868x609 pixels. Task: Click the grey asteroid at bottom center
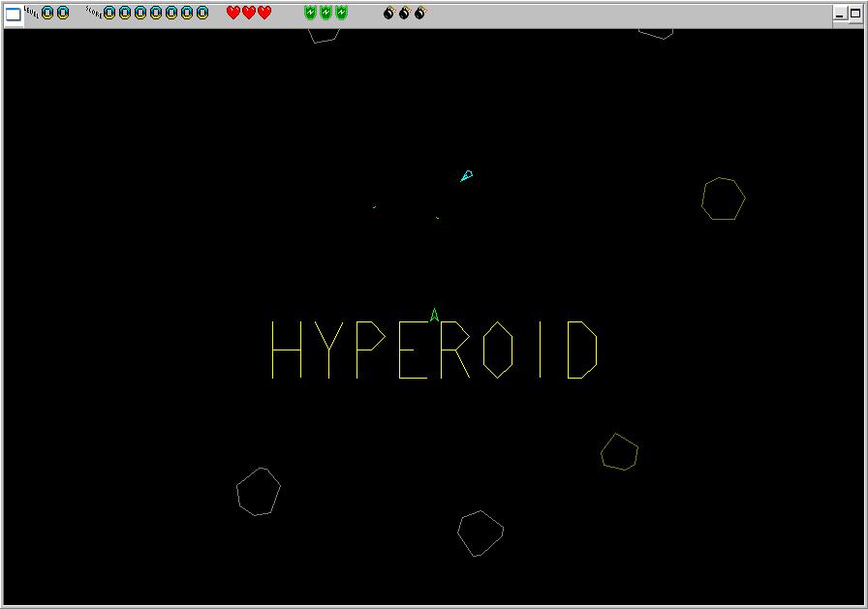(x=480, y=533)
